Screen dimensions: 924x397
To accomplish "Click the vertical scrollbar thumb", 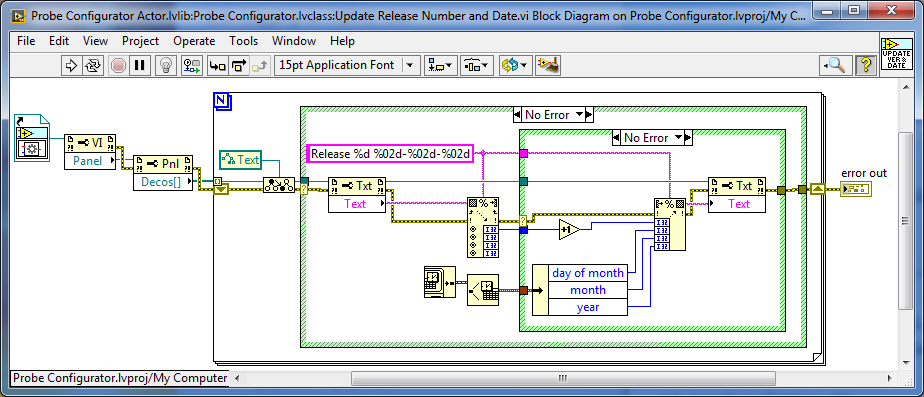I will pyautogui.click(x=906, y=220).
